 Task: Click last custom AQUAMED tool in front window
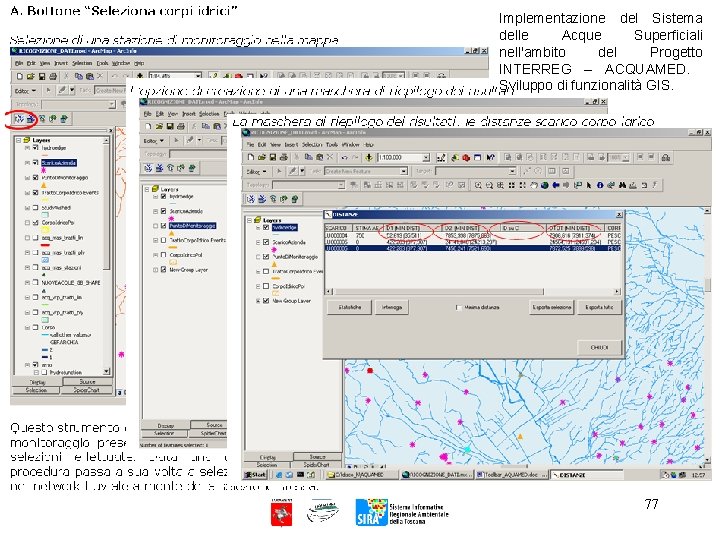pos(295,199)
